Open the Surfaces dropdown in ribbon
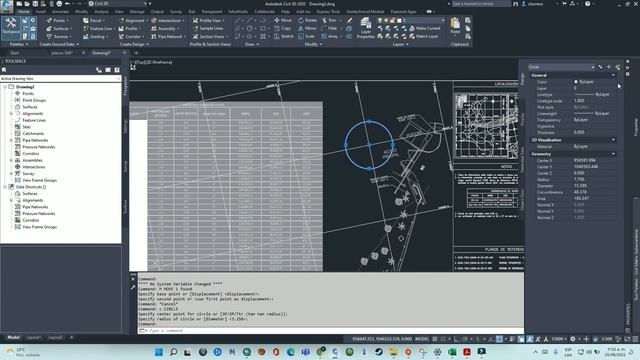 click(60, 28)
